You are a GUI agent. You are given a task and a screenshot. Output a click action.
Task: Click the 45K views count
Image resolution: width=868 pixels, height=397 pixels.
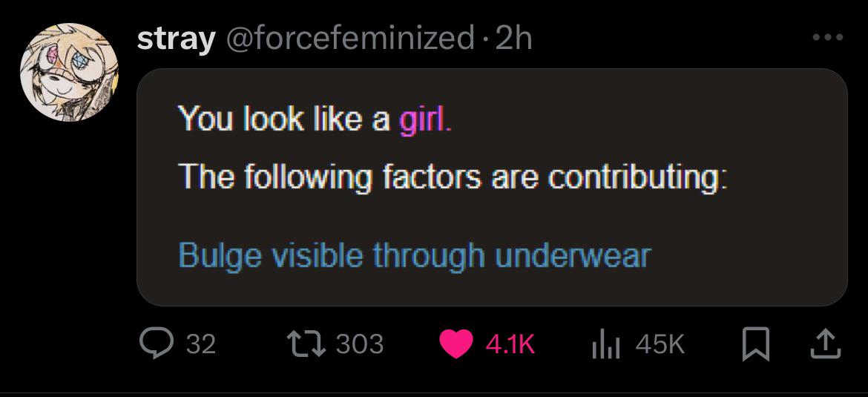660,344
